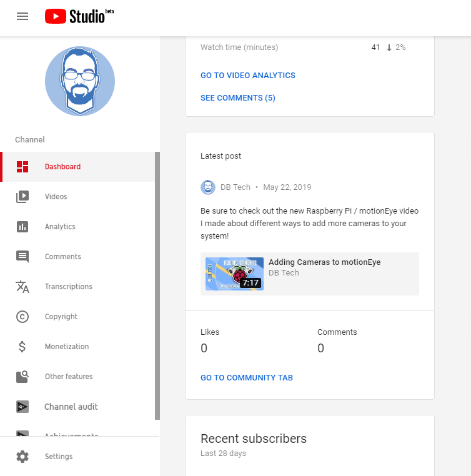Click the Likes count label
The height and width of the screenshot is (476, 471).
pyautogui.click(x=210, y=332)
